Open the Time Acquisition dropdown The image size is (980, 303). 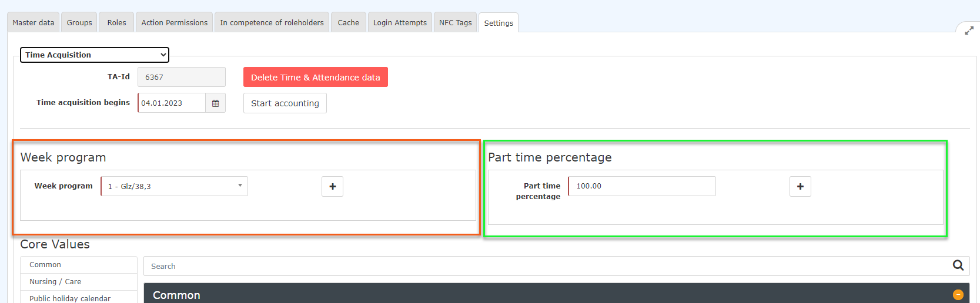coord(95,55)
